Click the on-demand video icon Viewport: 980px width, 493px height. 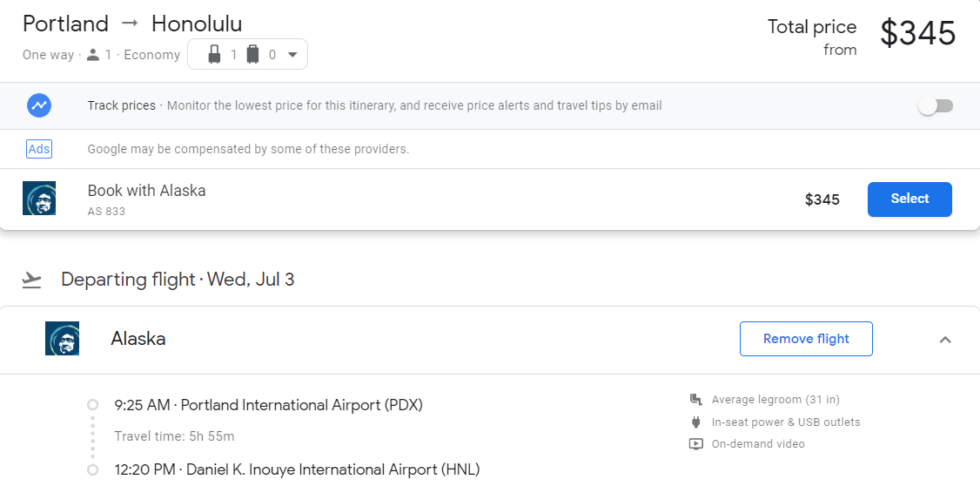[x=695, y=443]
